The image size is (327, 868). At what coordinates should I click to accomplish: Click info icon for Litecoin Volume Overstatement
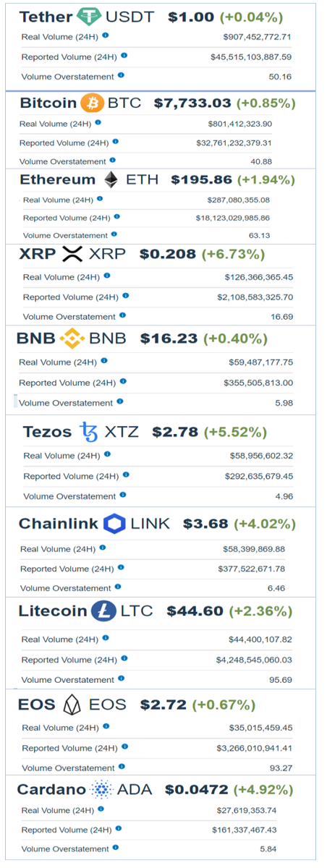[x=121, y=678]
